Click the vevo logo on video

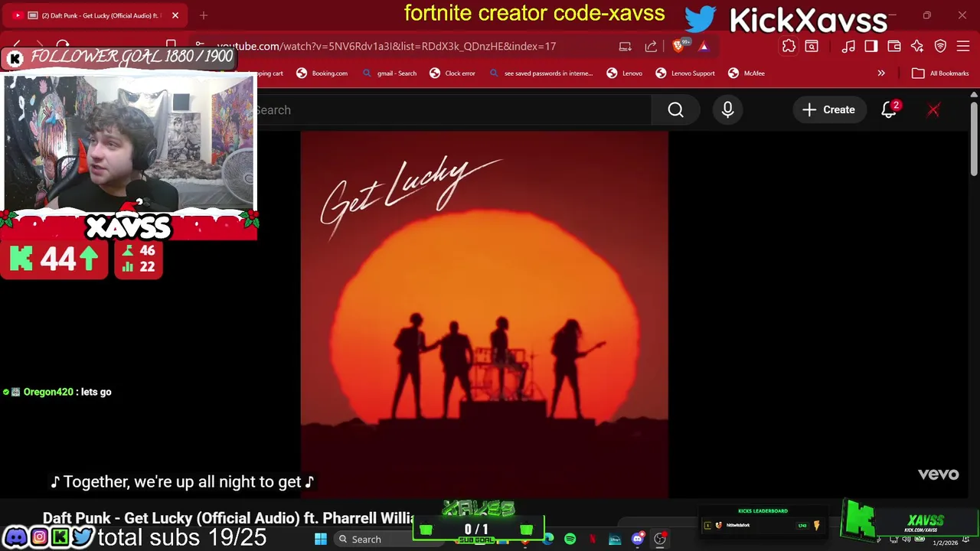click(x=938, y=474)
